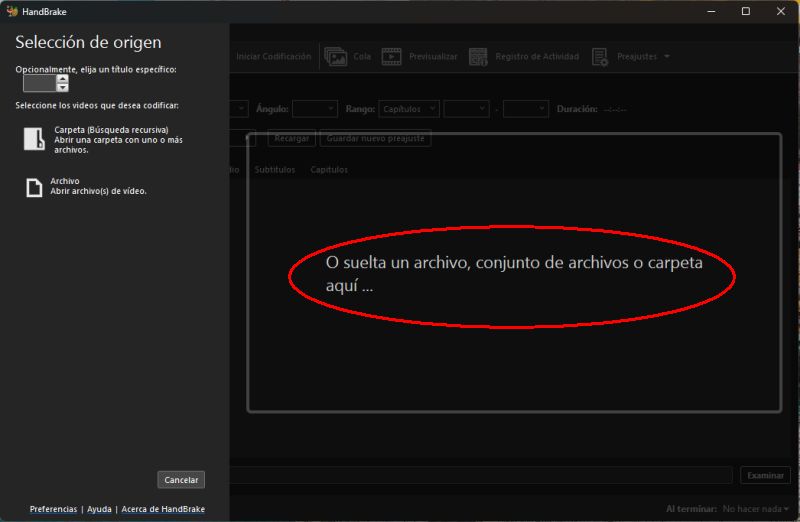Minimize the HandBrake window
This screenshot has height=522, width=800.
[711, 11]
